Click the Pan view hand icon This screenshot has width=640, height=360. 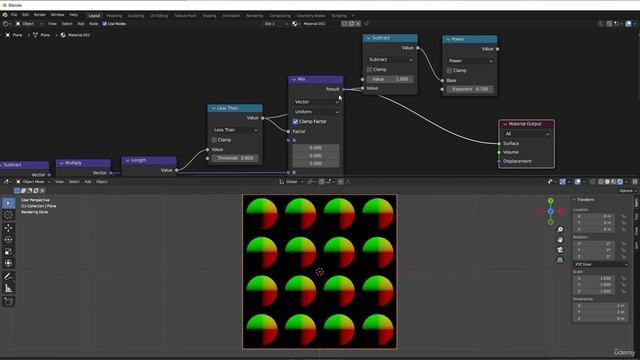[x=560, y=240]
